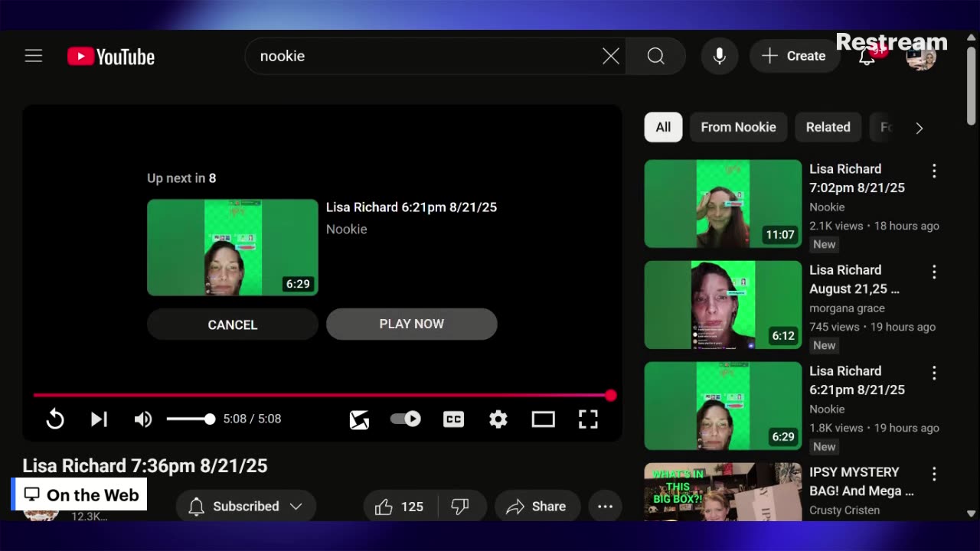Go to the YouTube home logo
The height and width of the screenshot is (551, 980).
coord(111,57)
